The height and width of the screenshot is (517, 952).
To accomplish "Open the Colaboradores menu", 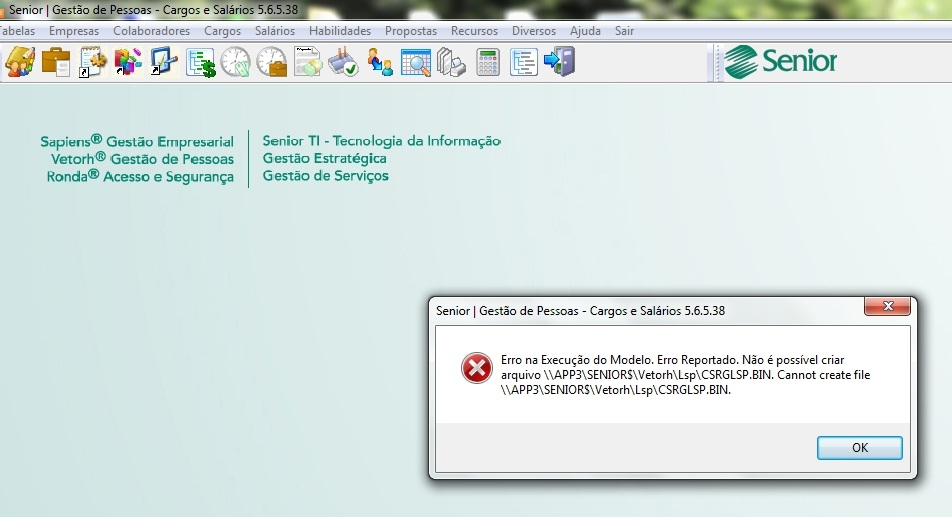I will pos(151,31).
